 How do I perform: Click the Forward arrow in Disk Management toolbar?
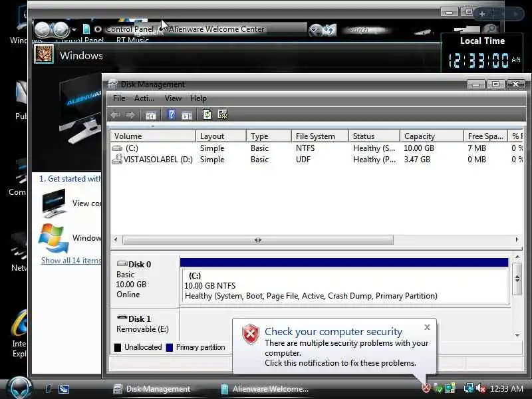tap(130, 115)
